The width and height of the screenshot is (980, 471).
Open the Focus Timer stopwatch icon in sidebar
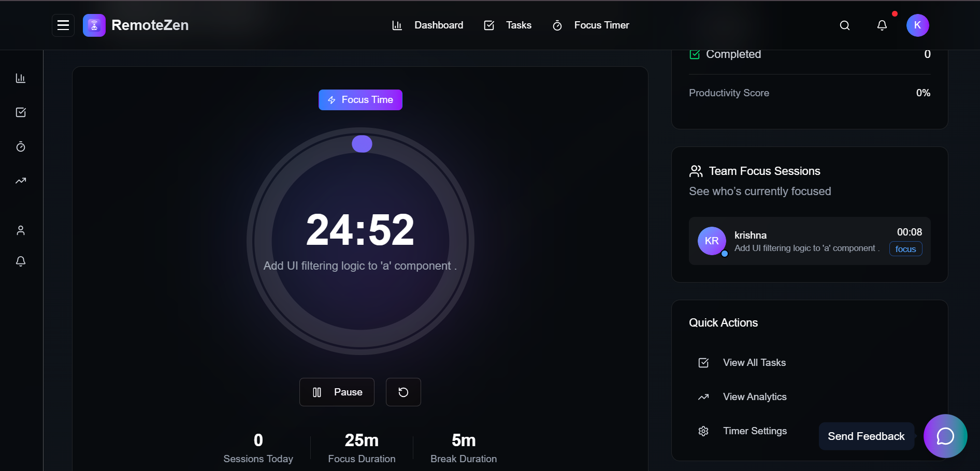[x=21, y=146]
